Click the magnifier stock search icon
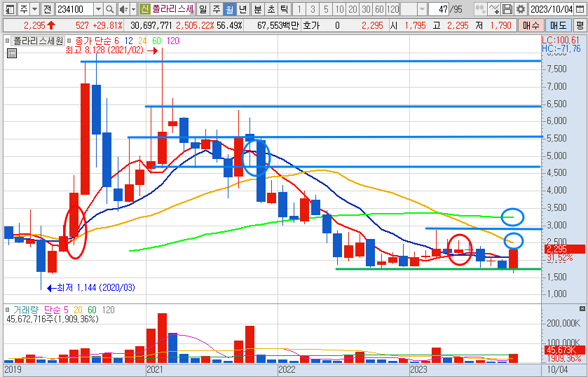 coord(109,9)
